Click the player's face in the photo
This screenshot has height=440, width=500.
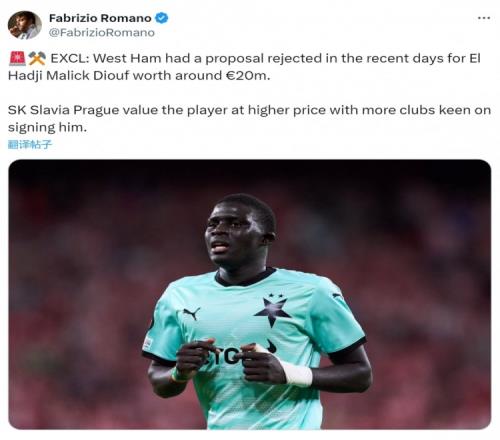pos(235,233)
